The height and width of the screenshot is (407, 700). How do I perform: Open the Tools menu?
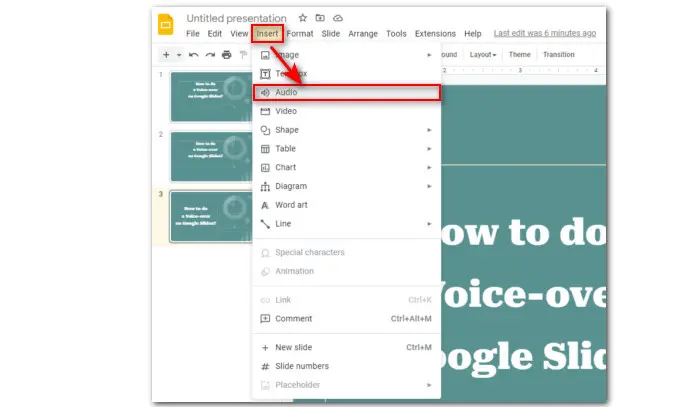tap(396, 33)
